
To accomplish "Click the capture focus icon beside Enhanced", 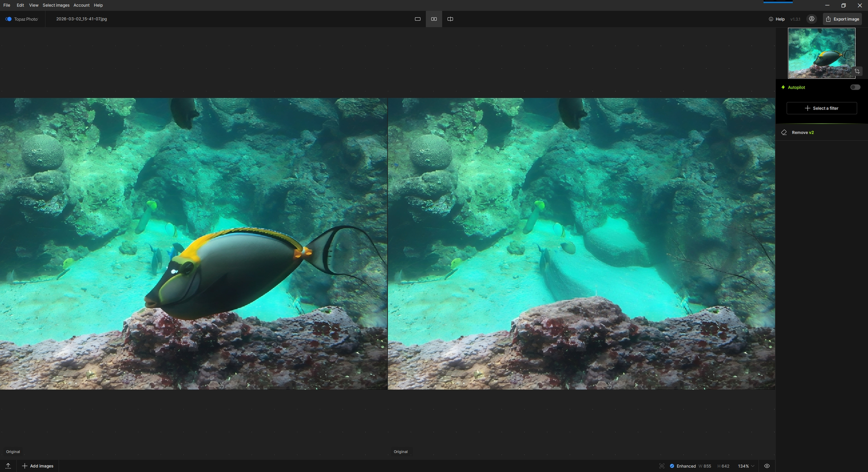I will (662, 466).
